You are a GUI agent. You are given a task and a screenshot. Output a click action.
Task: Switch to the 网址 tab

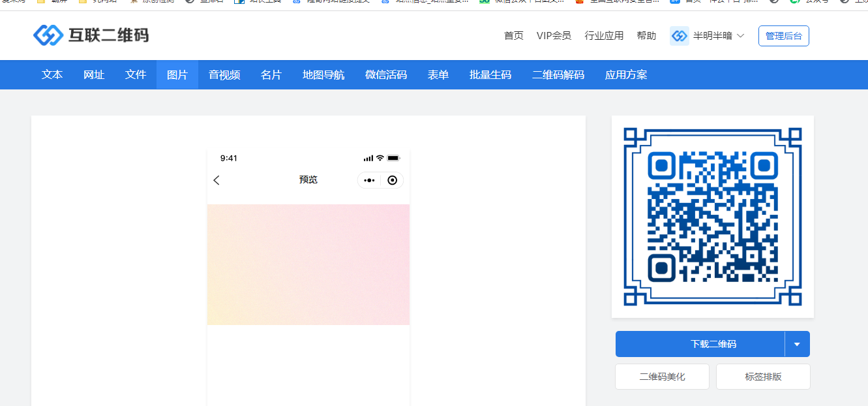(94, 75)
